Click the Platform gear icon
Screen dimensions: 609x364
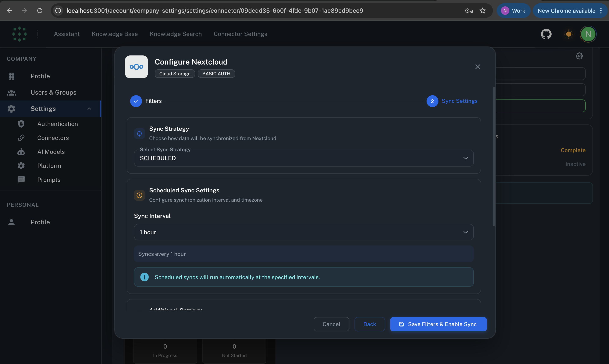[x=21, y=165]
